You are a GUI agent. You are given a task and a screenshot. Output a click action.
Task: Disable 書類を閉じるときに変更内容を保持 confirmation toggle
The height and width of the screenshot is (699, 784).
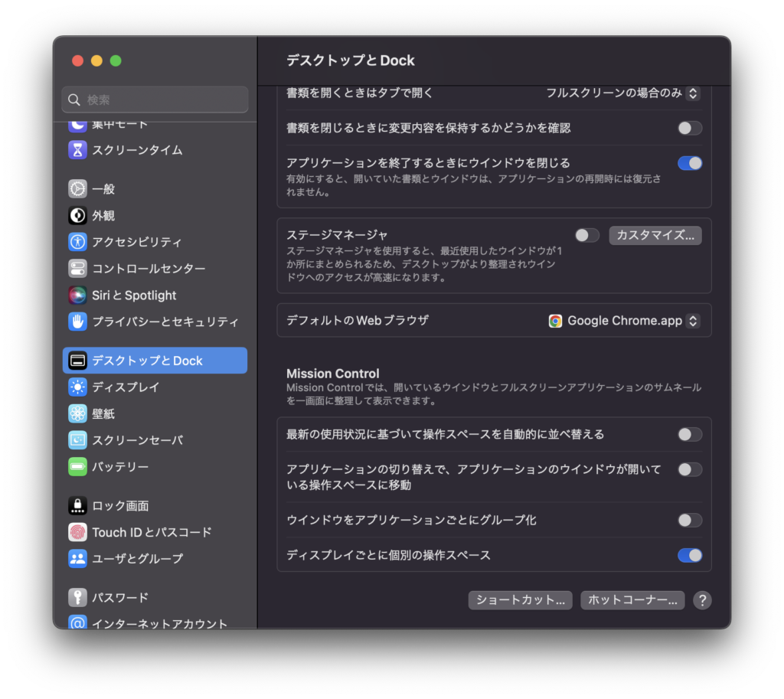coord(690,128)
